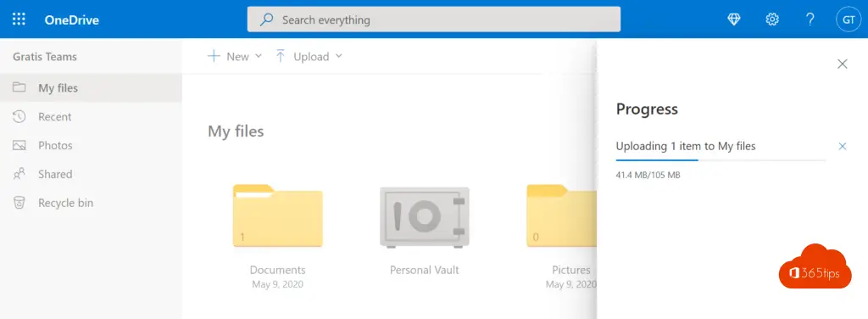
Task: Click the upload progress bar
Action: pyautogui.click(x=721, y=159)
